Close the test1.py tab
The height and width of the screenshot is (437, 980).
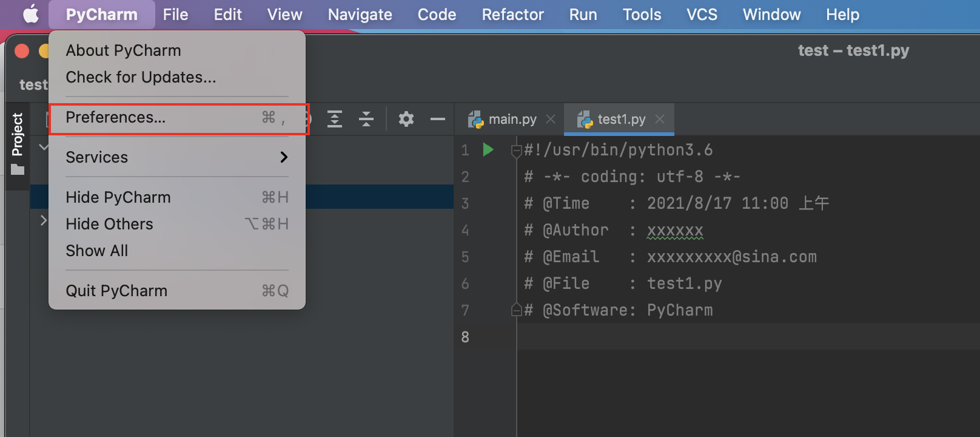[x=660, y=119]
